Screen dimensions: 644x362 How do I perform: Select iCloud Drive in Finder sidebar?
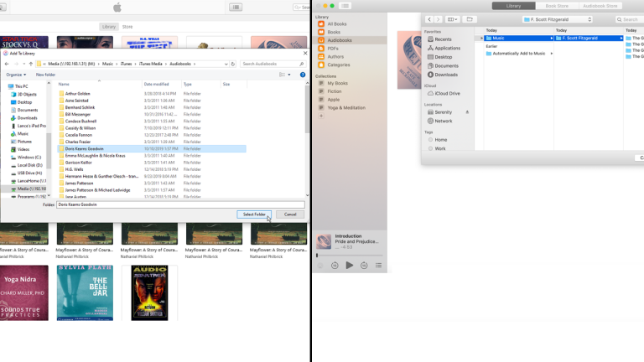[447, 94]
